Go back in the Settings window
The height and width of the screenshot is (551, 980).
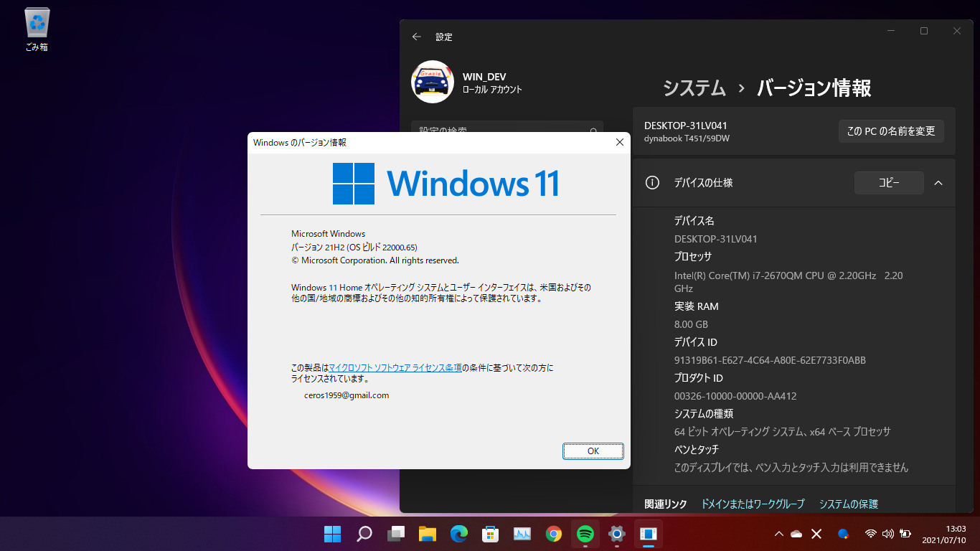(x=417, y=37)
